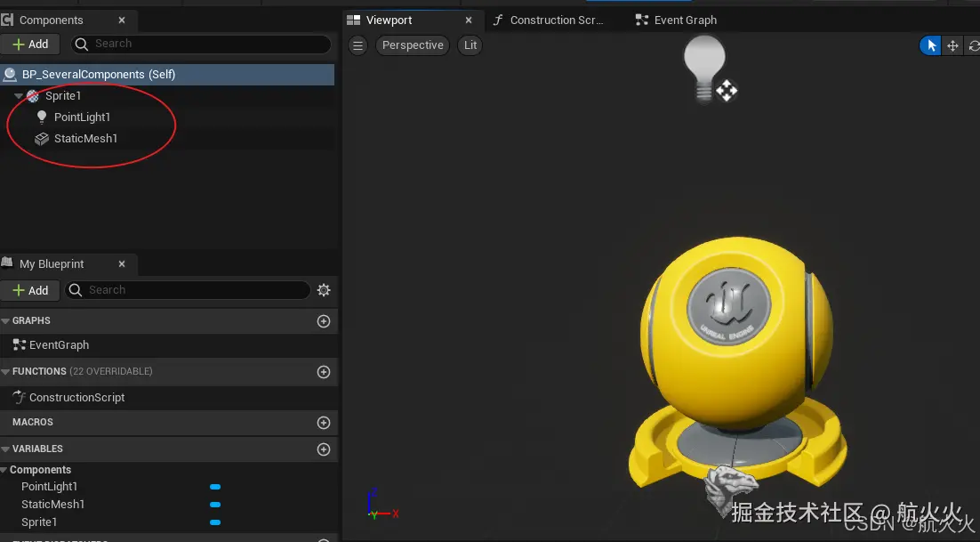Open the Lit view mode dropdown
The image size is (980, 542).
coord(470,45)
